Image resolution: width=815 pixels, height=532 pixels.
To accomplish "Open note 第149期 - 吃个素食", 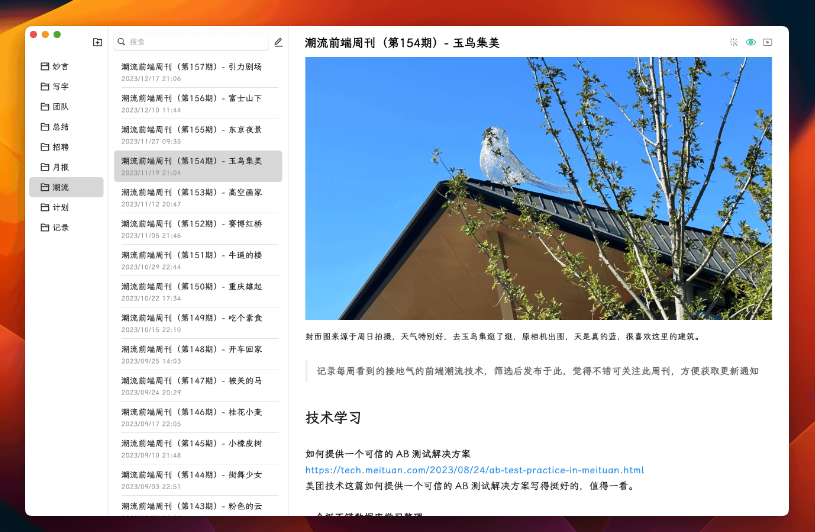I will pyautogui.click(x=198, y=323).
